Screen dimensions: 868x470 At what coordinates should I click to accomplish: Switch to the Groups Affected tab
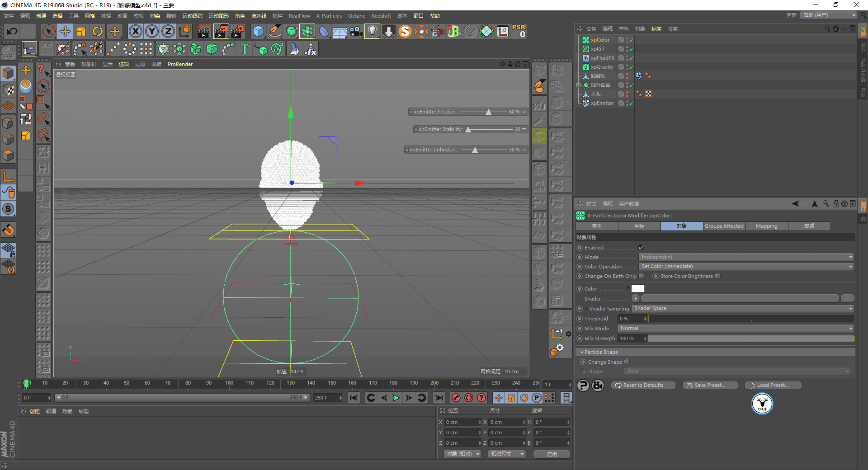click(x=724, y=226)
